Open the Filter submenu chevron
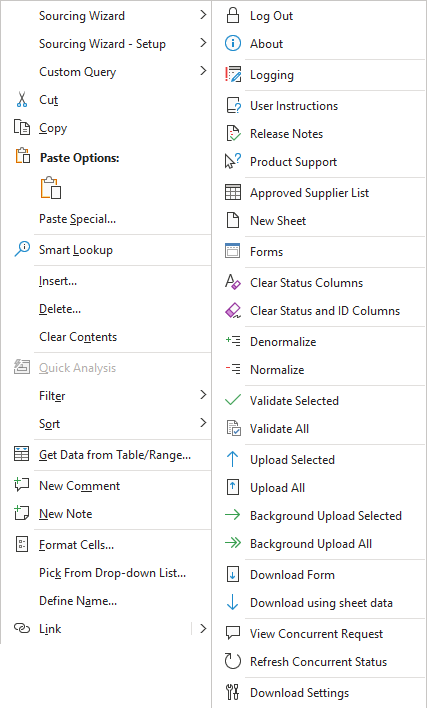Image resolution: width=436 pixels, height=708 pixels. pos(203,395)
